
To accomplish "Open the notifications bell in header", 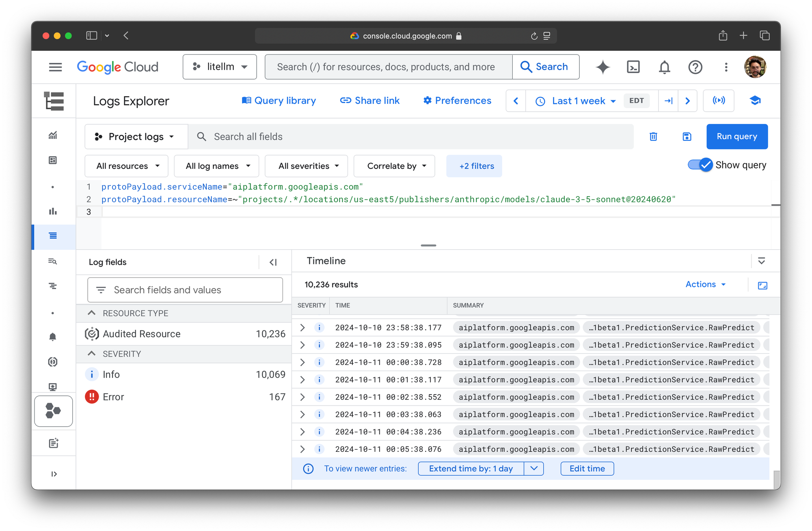I will [664, 67].
